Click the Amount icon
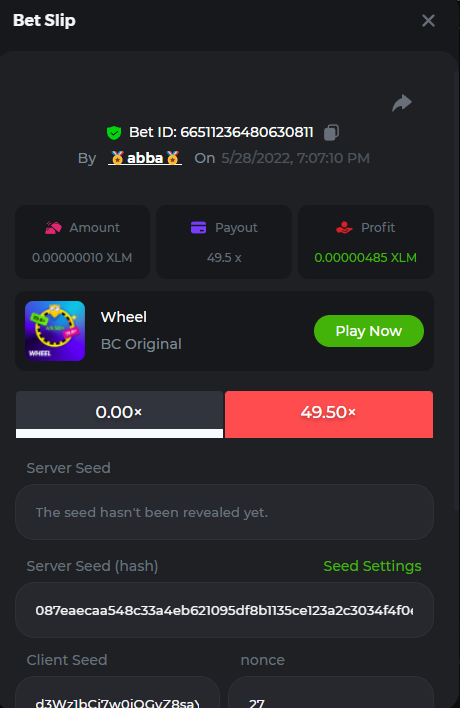 [53, 228]
